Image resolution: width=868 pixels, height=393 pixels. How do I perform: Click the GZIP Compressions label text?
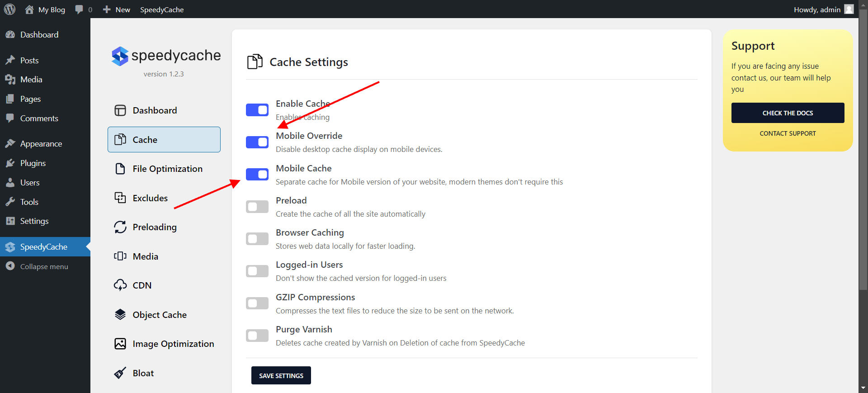(x=316, y=297)
